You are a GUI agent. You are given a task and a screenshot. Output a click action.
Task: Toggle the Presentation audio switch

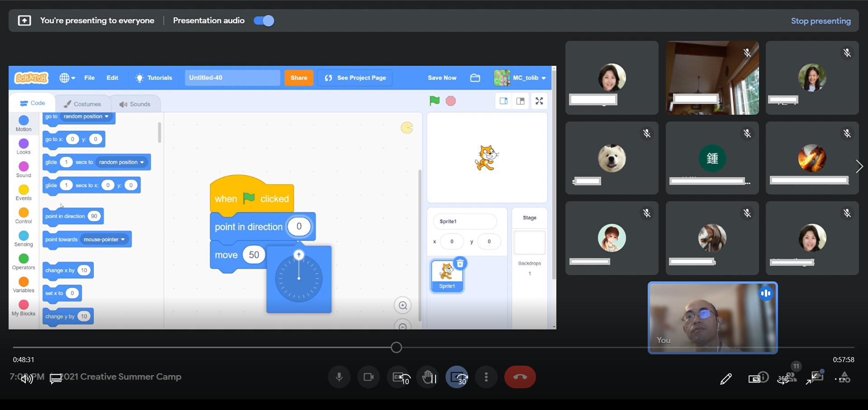pos(264,21)
